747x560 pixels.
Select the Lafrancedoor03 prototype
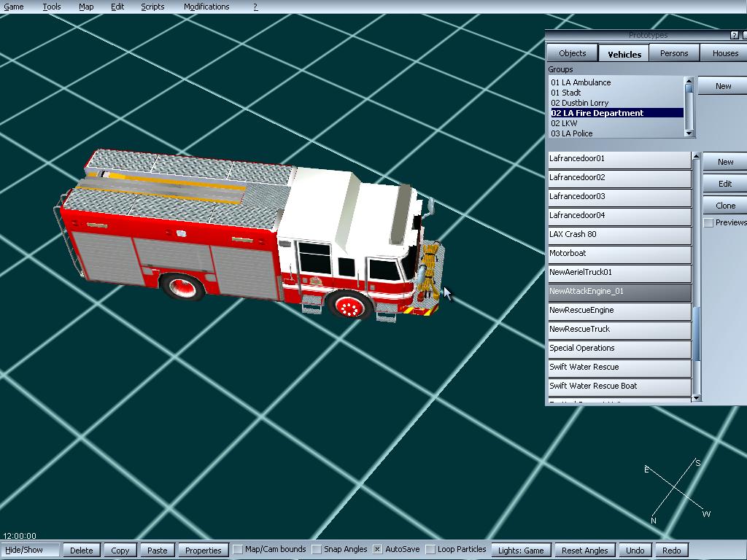coord(619,198)
